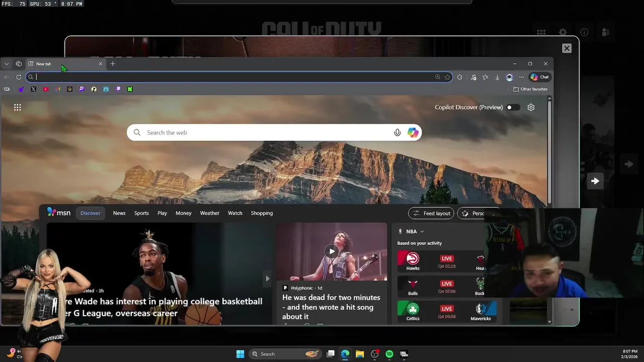Open the Wade college basketball headline
This screenshot has width=644, height=362.
coord(161,307)
